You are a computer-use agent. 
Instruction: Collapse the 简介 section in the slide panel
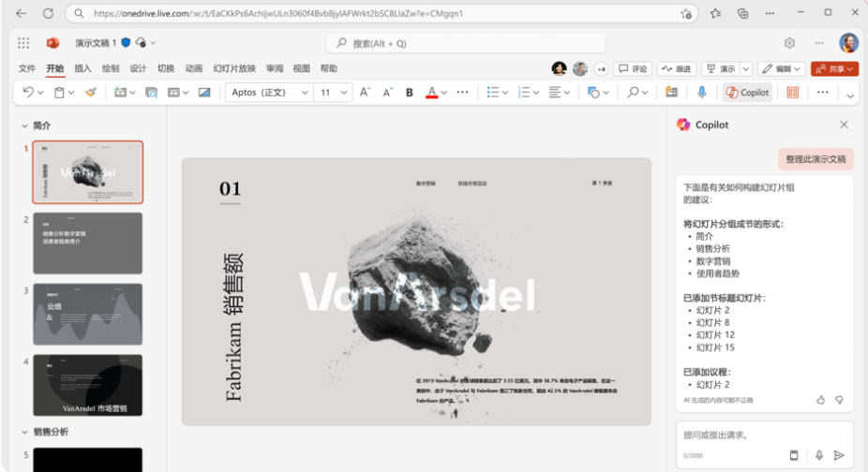(24, 126)
